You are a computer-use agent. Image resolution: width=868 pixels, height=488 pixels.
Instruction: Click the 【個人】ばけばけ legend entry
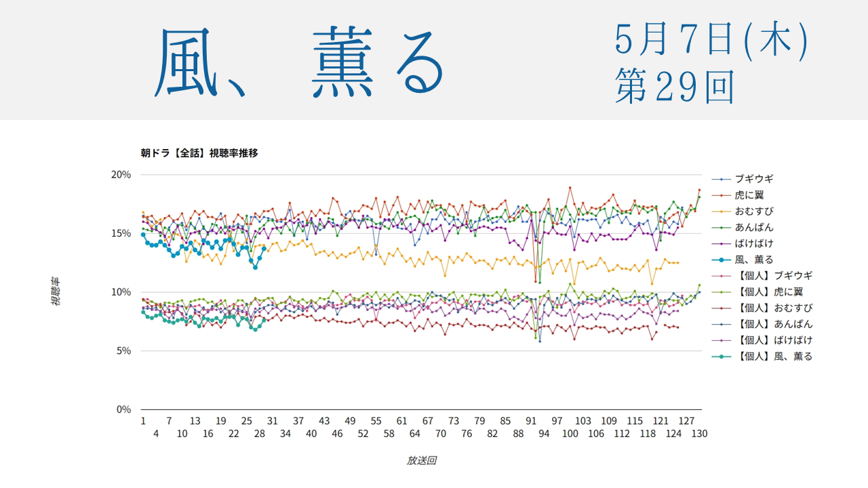tap(762, 340)
